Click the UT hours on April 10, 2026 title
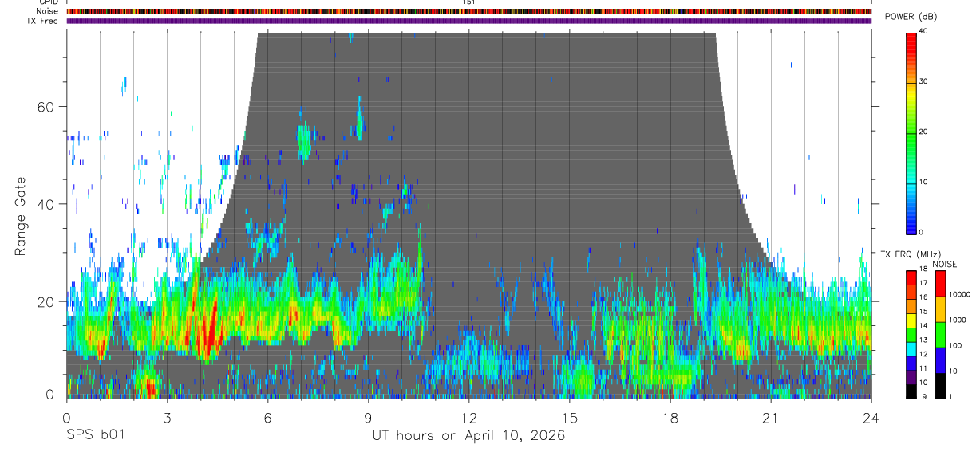This screenshot has height=452, width=980. pos(468,436)
